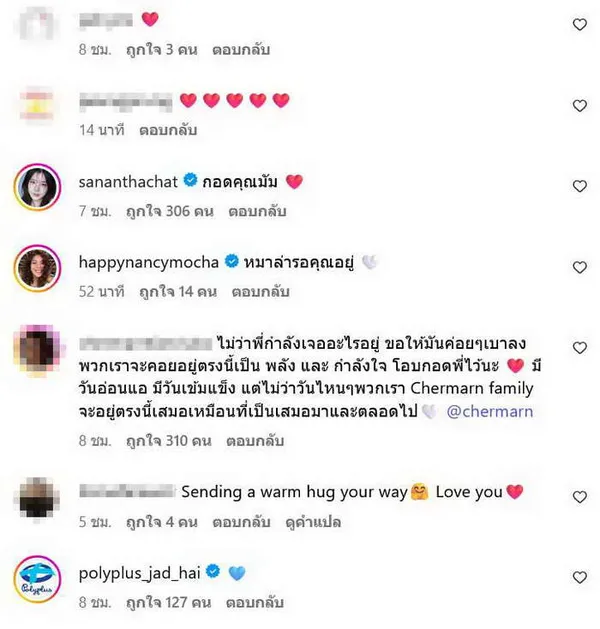
Task: View 310 likes on Chermarn family comment
Action: click(168, 441)
